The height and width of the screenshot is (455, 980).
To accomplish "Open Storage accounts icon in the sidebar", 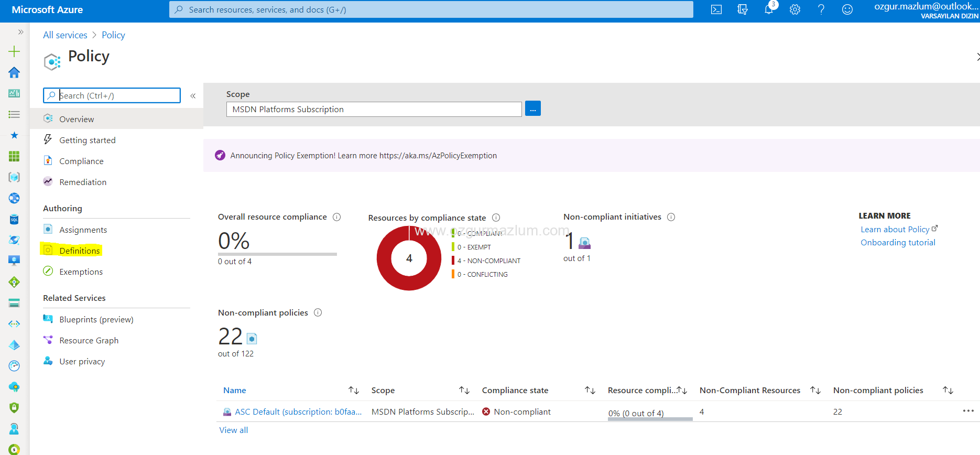I will pyautogui.click(x=14, y=303).
